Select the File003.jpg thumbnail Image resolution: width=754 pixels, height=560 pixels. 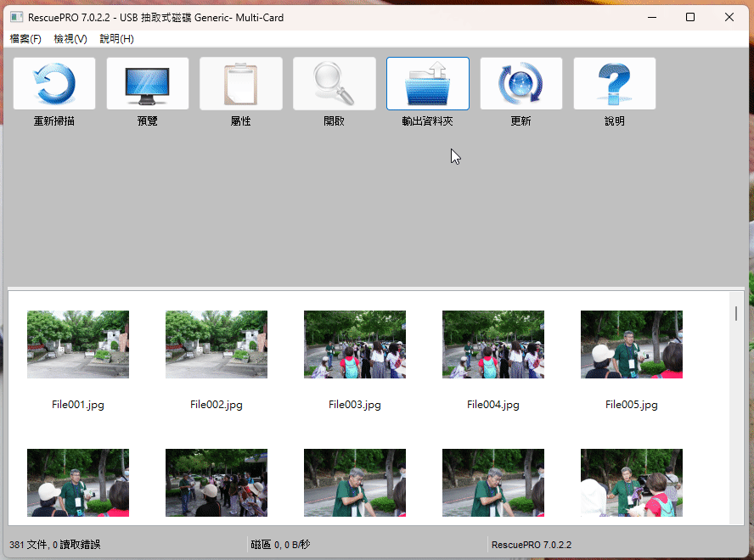click(x=355, y=344)
